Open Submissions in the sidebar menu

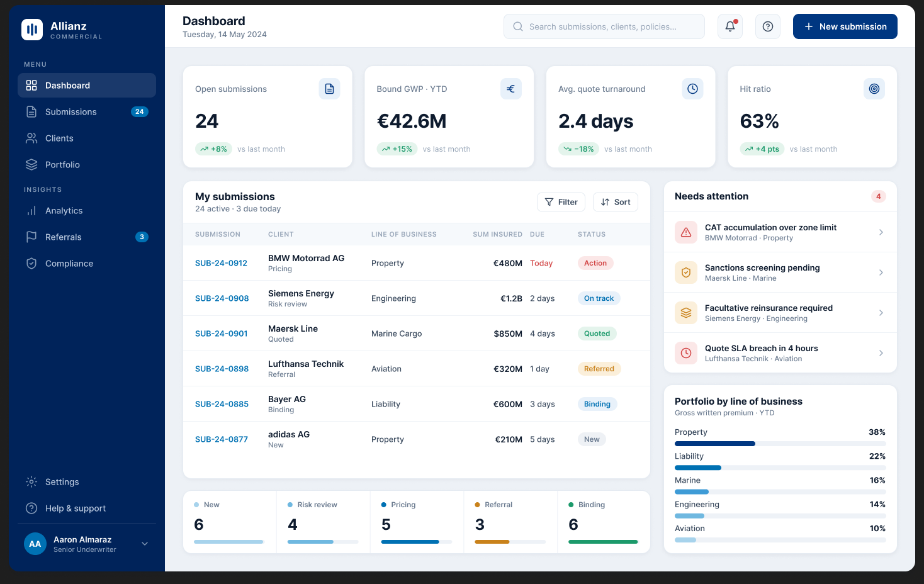pyautogui.click(x=87, y=112)
